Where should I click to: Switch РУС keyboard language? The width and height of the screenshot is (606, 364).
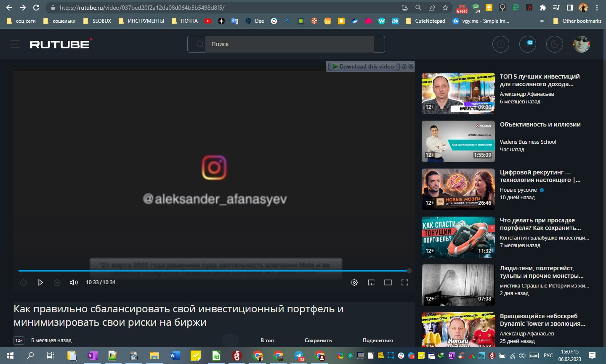click(x=548, y=356)
